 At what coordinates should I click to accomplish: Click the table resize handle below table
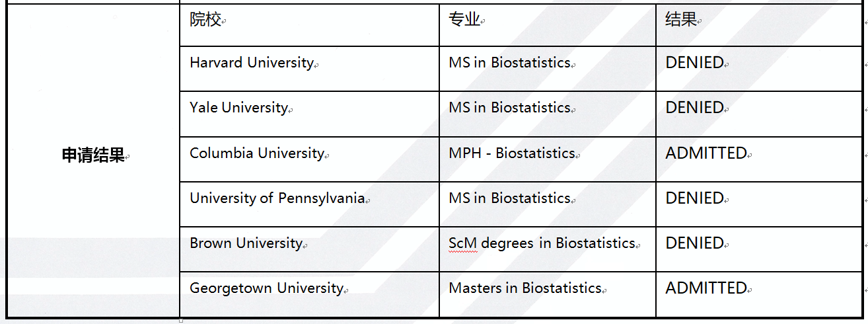pyautogui.click(x=181, y=321)
